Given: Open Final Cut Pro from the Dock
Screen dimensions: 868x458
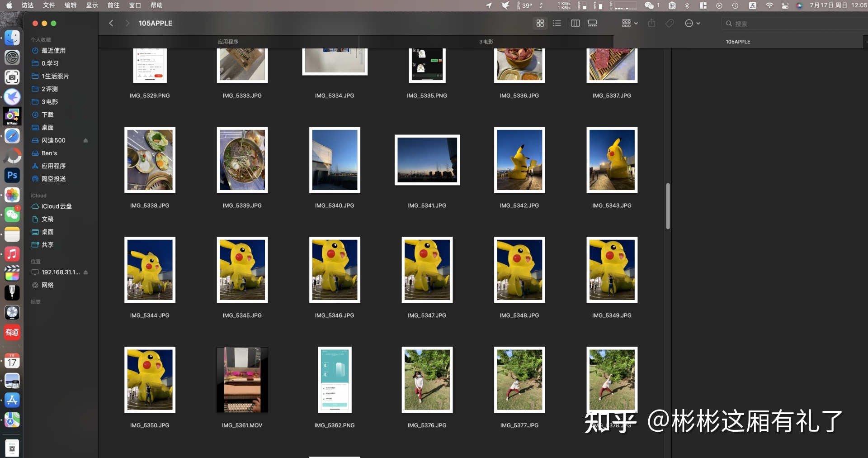Looking at the screenshot, I should (12, 273).
